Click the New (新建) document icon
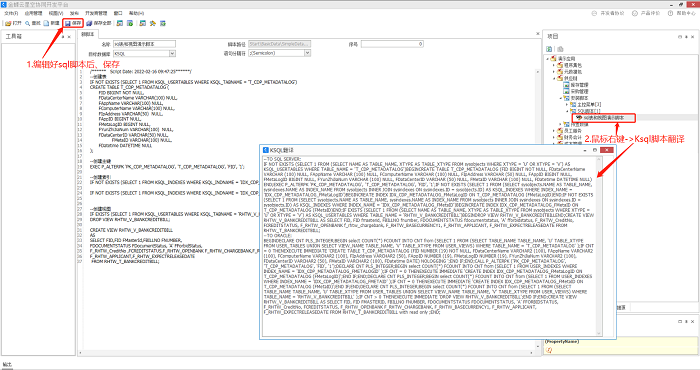 tap(46, 23)
